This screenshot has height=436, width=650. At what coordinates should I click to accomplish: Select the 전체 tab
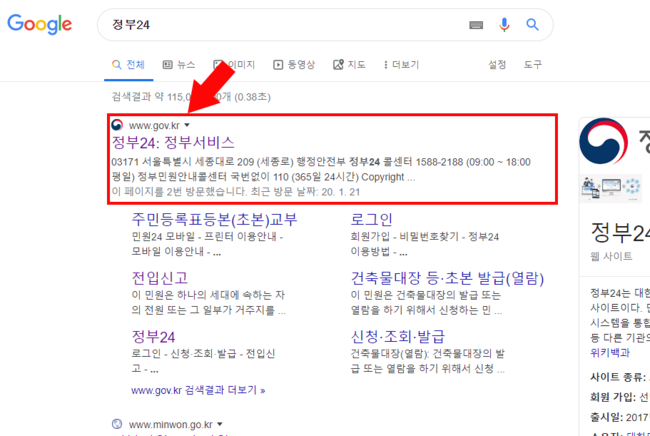pos(129,65)
